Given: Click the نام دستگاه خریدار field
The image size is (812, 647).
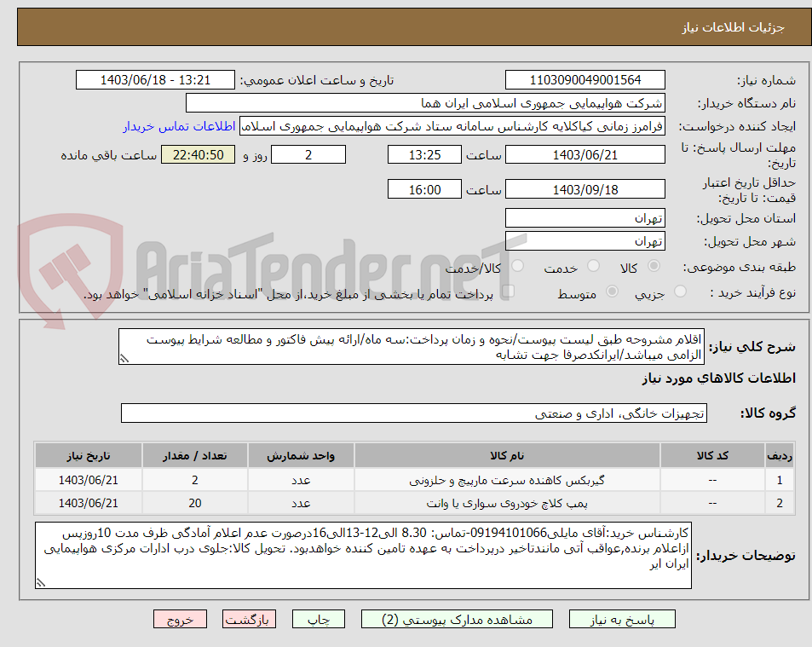Looking at the screenshot, I should point(425,103).
